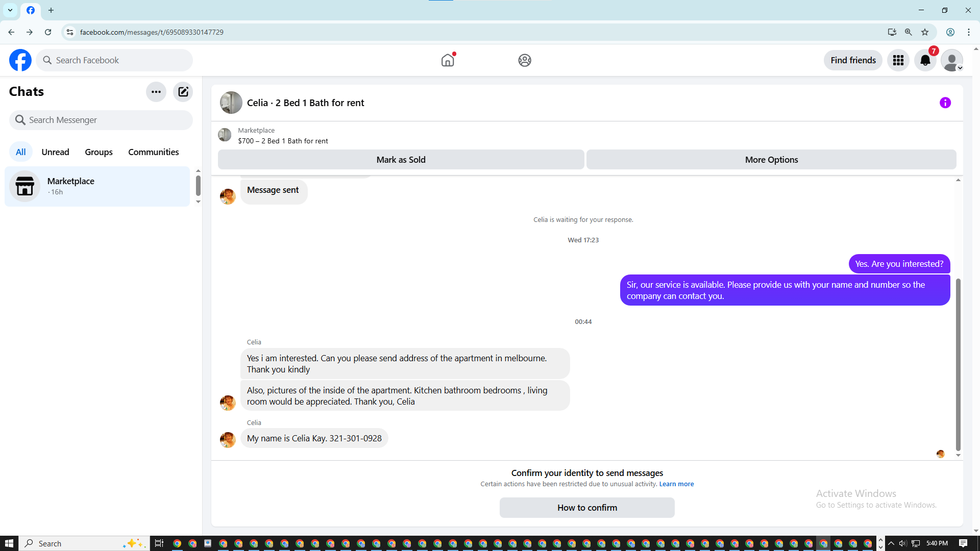Open the account profile avatar menu
The image size is (980, 551).
[x=952, y=60]
